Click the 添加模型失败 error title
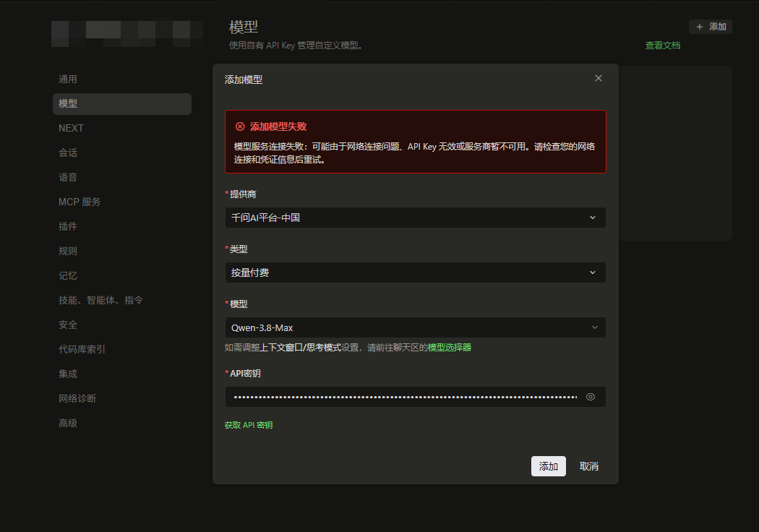The width and height of the screenshot is (759, 532). (x=278, y=126)
